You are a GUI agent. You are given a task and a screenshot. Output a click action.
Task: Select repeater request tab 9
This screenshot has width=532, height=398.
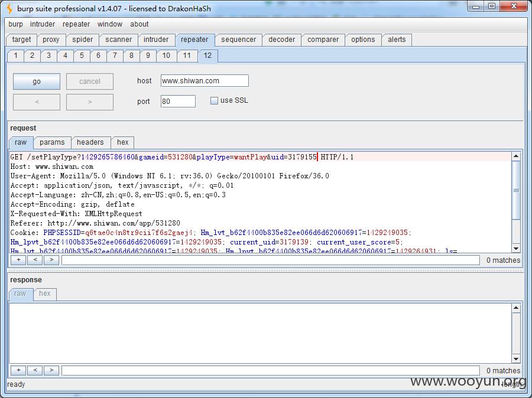[x=148, y=56]
